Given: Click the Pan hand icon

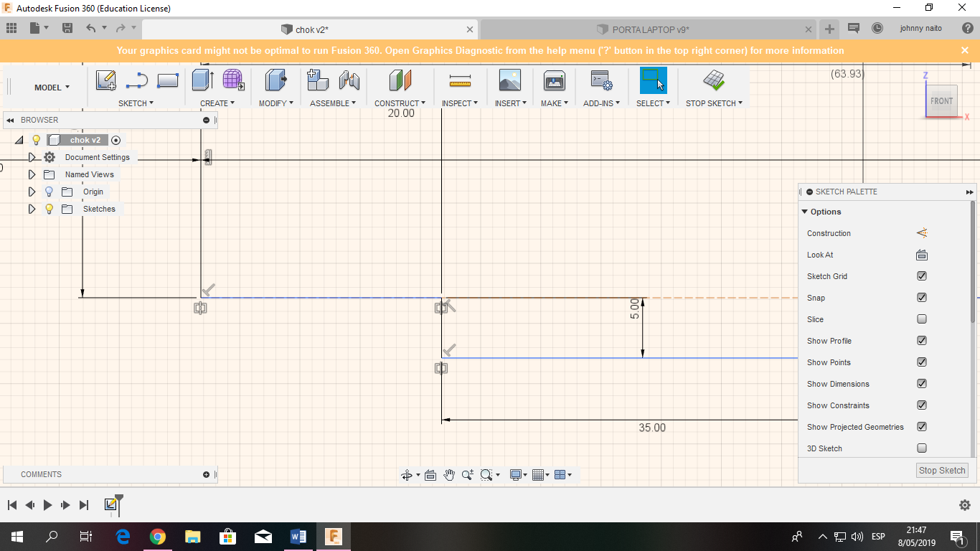Looking at the screenshot, I should click(449, 474).
